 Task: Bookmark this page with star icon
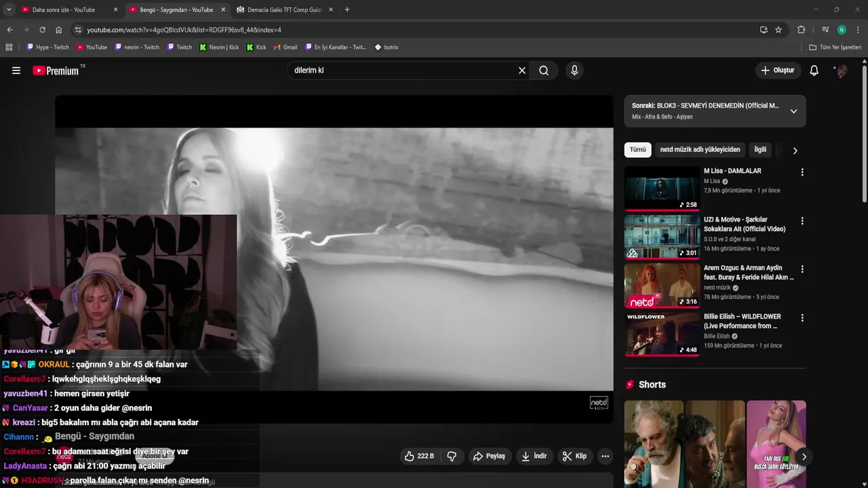pos(778,30)
